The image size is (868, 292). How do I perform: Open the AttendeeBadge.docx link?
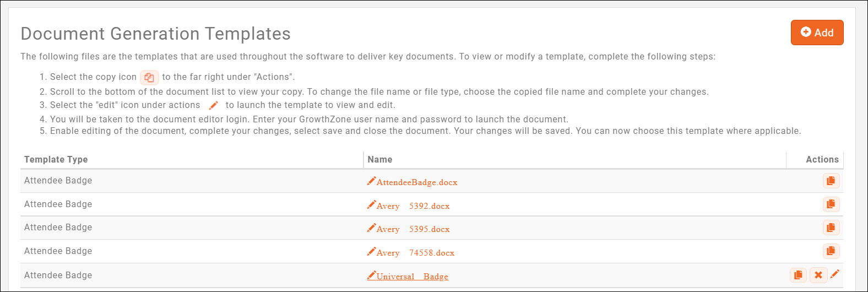(x=417, y=182)
